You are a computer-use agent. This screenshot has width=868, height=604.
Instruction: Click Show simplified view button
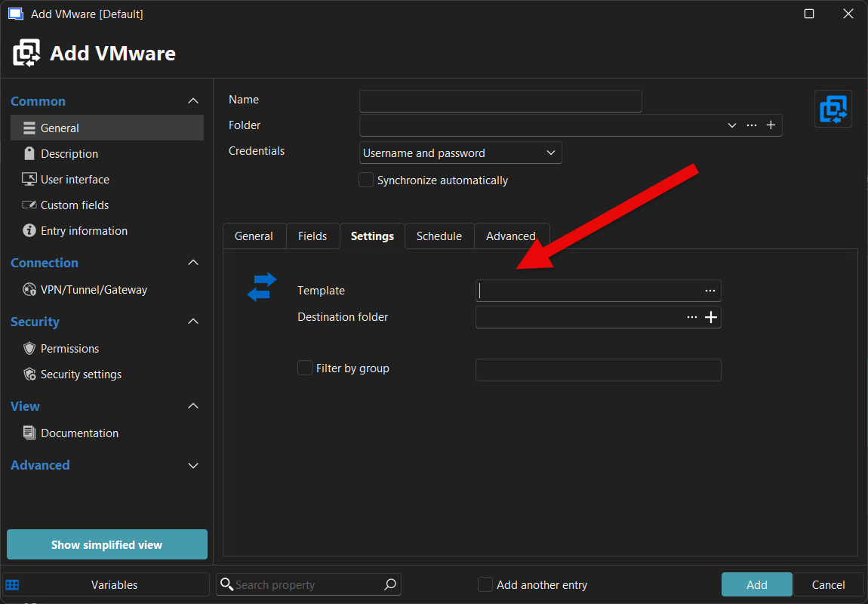click(x=107, y=545)
